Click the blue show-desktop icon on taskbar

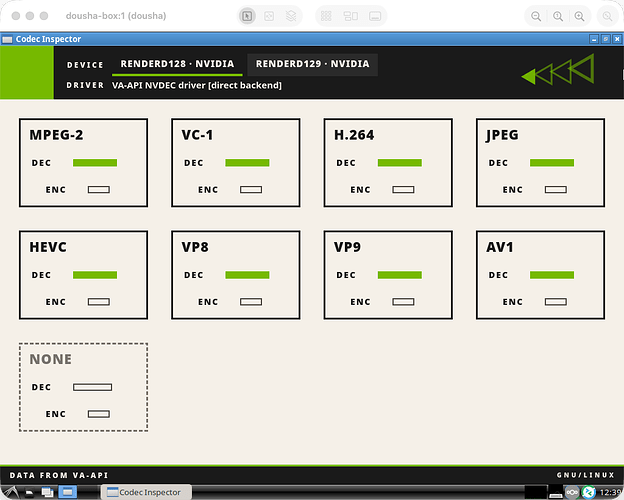click(68, 492)
